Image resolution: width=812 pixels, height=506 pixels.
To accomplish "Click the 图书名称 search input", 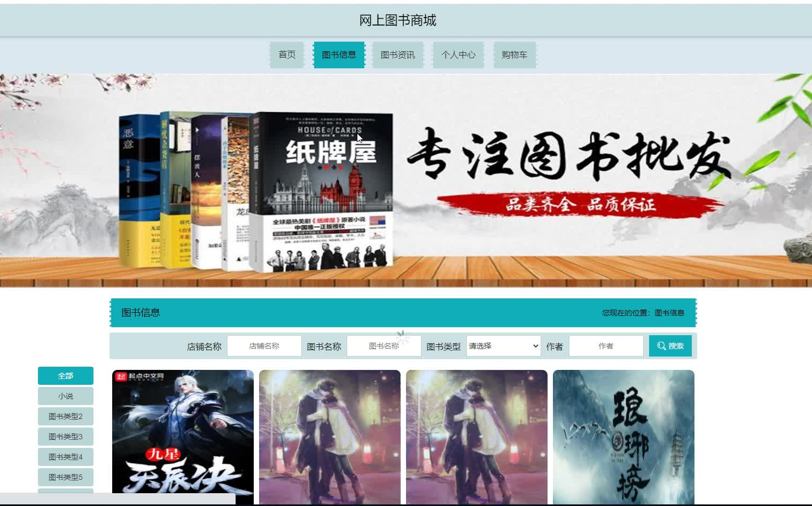I will [x=384, y=346].
